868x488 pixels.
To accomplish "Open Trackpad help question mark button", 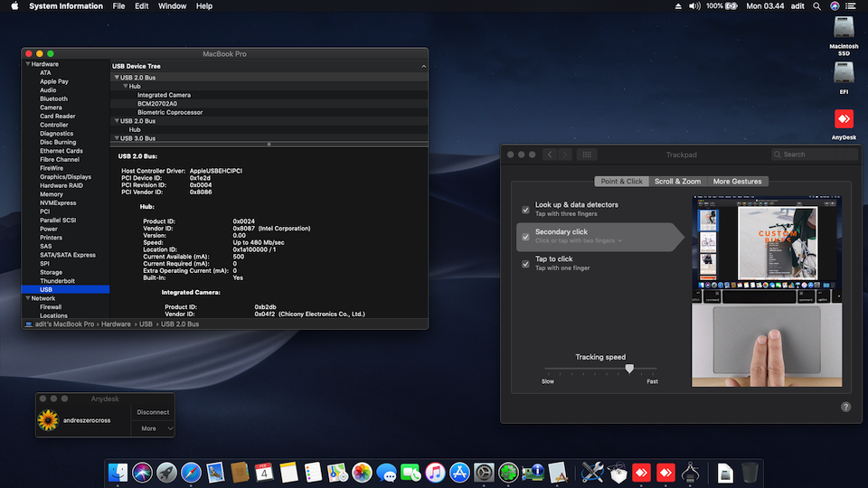I will pos(846,407).
